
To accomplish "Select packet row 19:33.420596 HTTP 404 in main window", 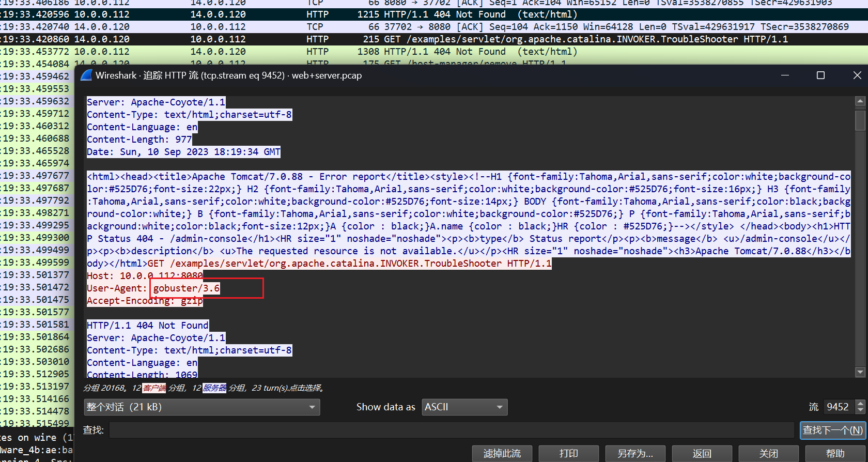I will 434,14.
